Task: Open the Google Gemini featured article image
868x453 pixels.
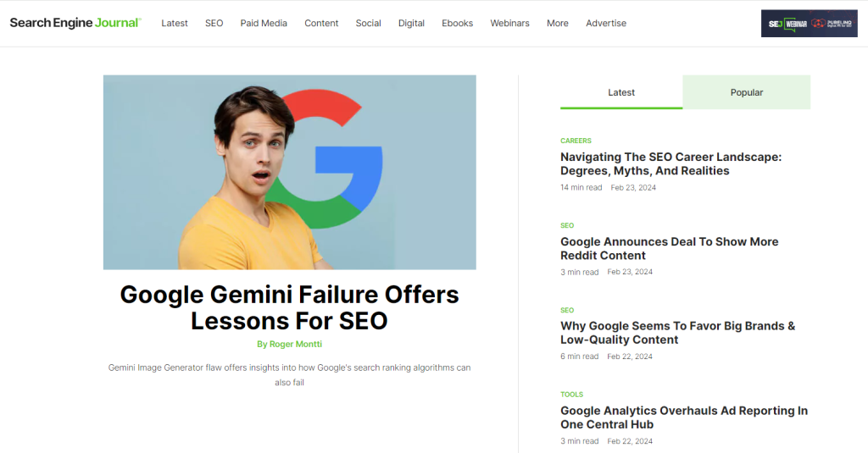Action: 289,172
